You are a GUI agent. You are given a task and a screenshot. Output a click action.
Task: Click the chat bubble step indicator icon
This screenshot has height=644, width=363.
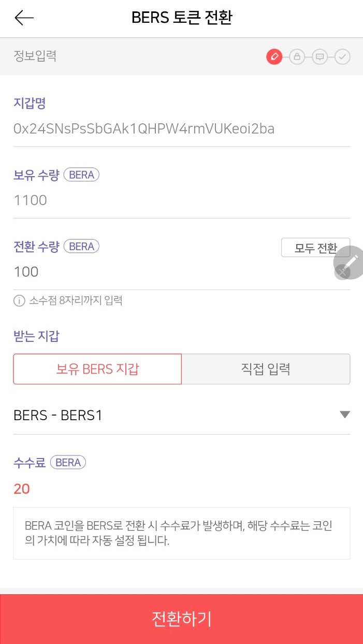pos(320,57)
